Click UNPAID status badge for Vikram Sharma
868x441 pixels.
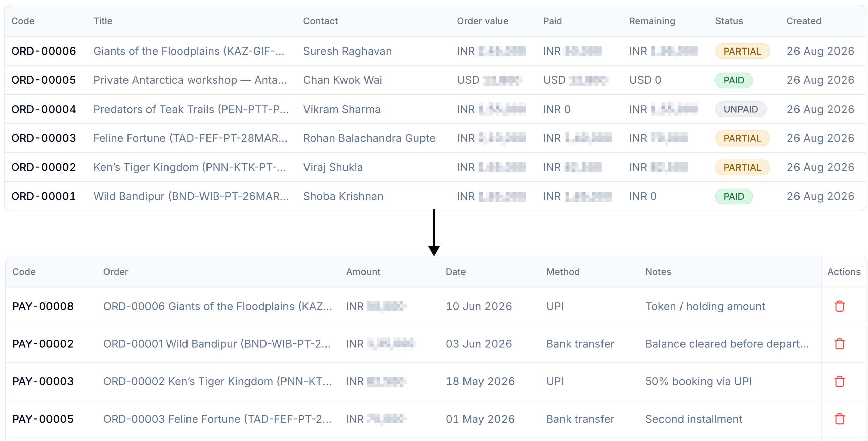tap(741, 109)
